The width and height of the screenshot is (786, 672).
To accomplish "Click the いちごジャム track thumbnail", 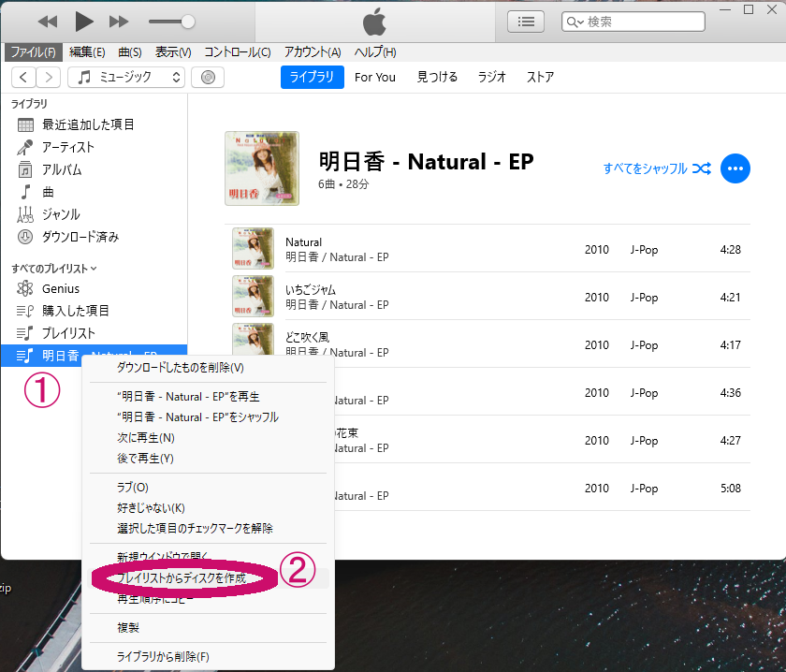I will pyautogui.click(x=253, y=296).
